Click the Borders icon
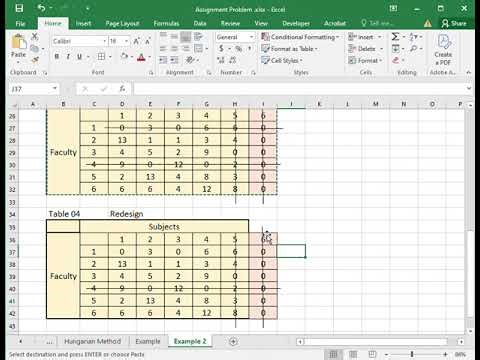The image size is (480, 360). 101,57
